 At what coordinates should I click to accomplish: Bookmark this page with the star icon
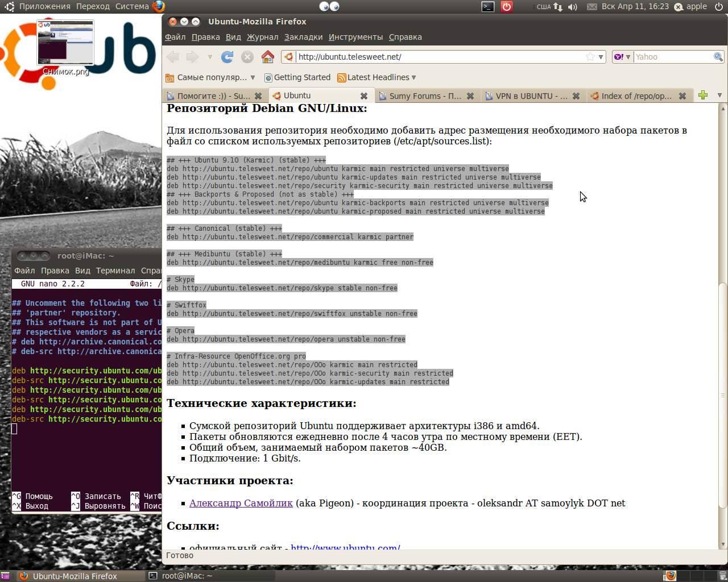(590, 57)
